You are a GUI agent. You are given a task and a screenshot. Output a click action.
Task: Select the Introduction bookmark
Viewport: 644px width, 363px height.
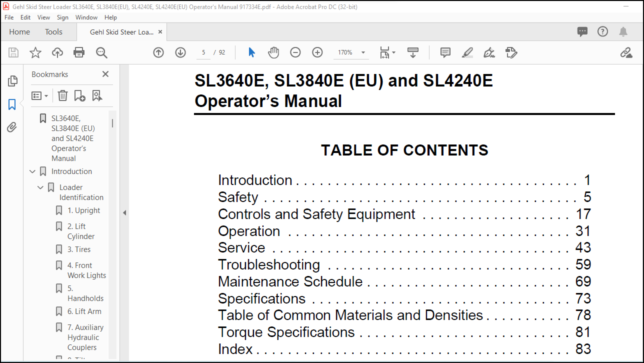[71, 171]
